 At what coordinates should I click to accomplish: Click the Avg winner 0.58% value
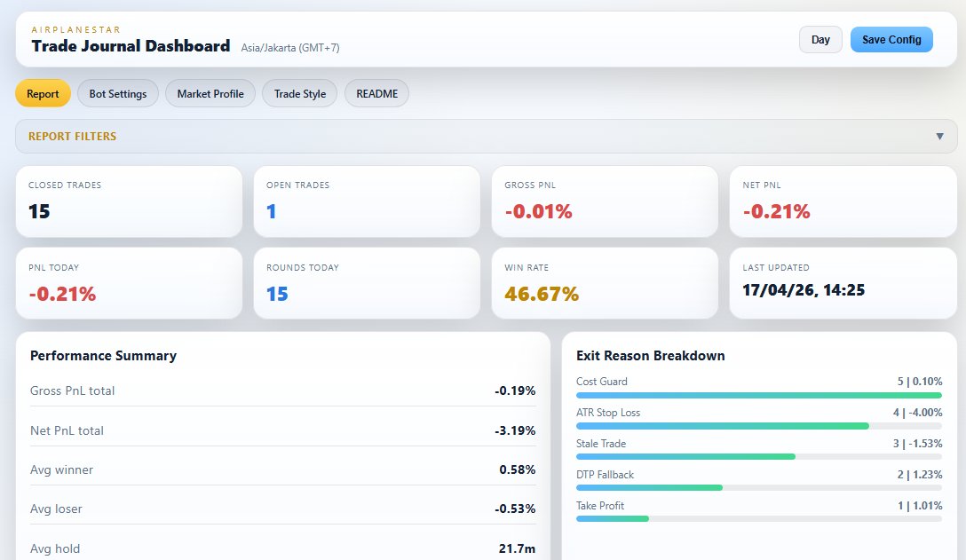(517, 469)
